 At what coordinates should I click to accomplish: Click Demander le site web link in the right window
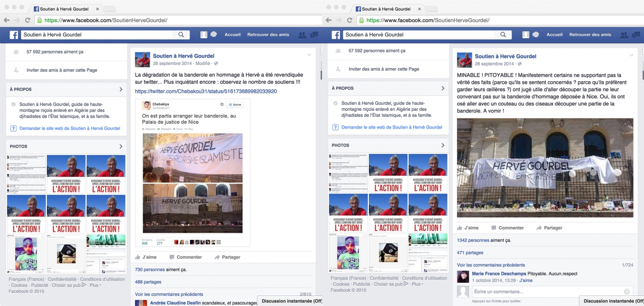point(392,128)
